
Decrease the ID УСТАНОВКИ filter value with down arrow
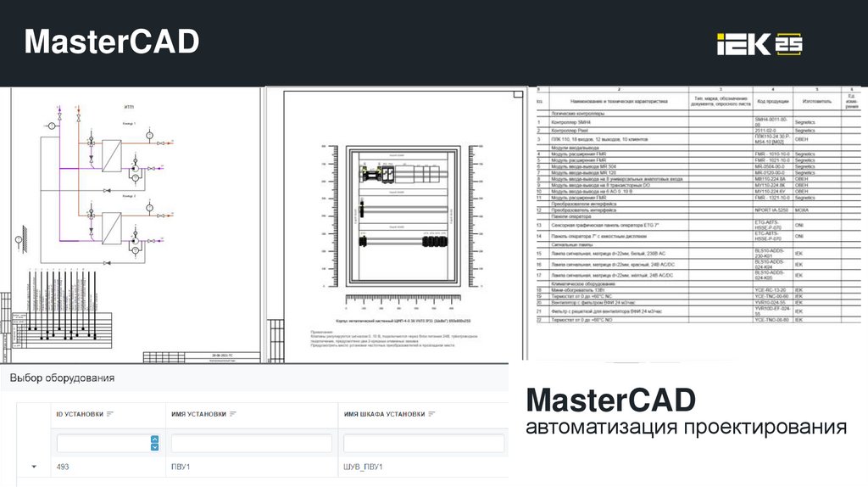[154, 446]
